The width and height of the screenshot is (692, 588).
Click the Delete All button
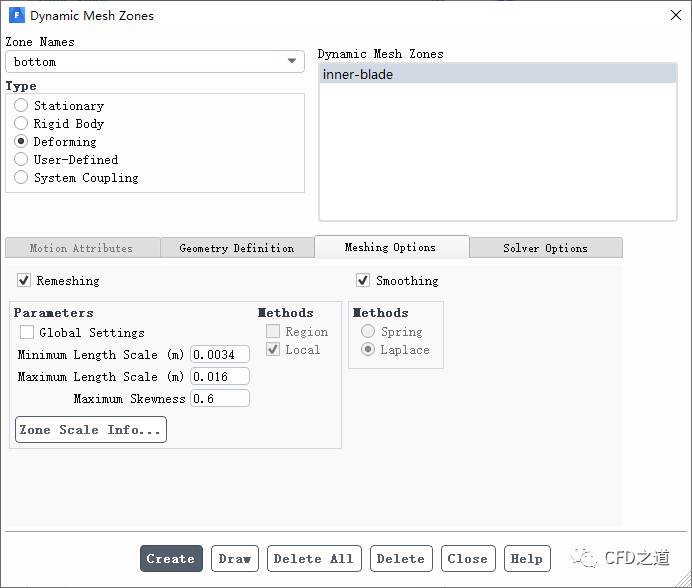[314, 558]
